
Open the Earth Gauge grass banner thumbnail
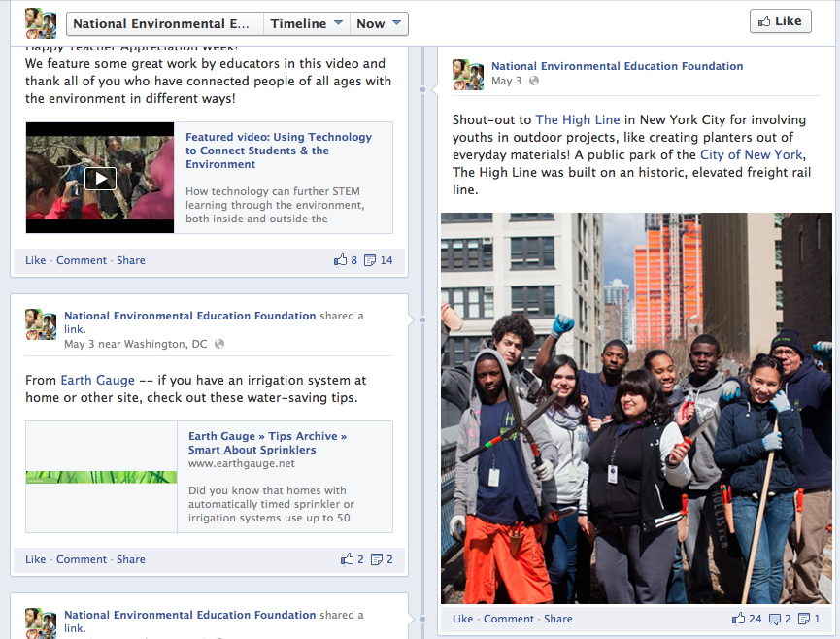pos(101,477)
